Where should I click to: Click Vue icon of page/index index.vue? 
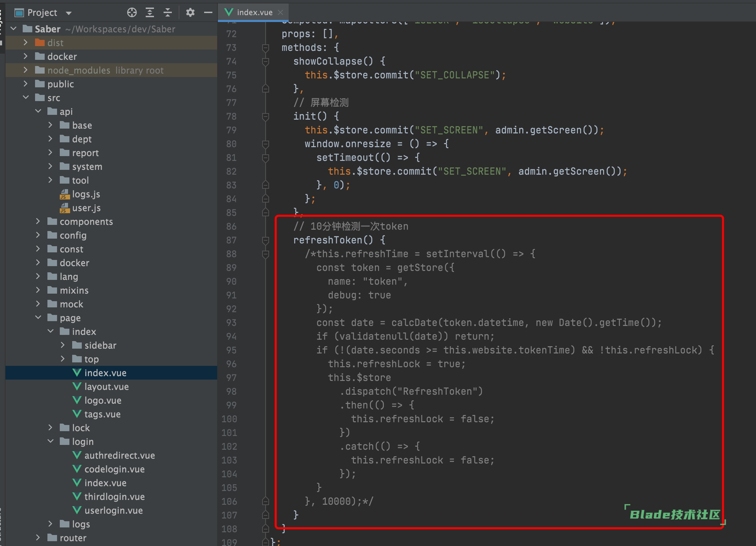tap(77, 373)
